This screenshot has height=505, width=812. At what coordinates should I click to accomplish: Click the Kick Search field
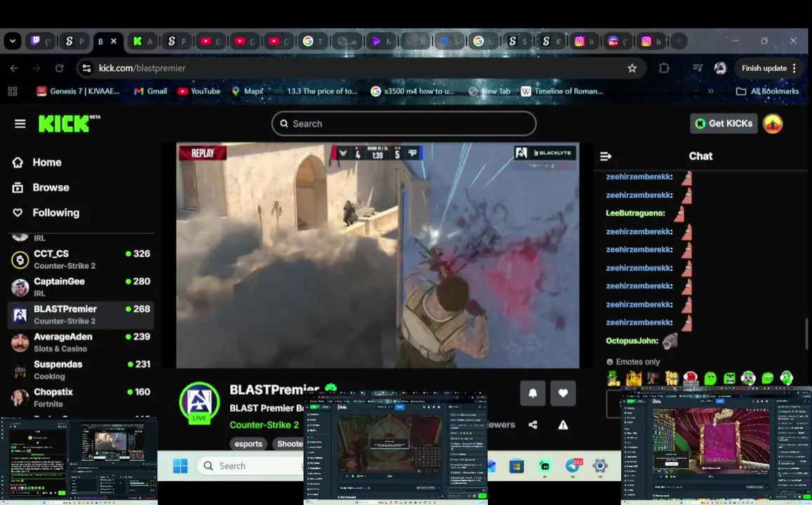[404, 123]
